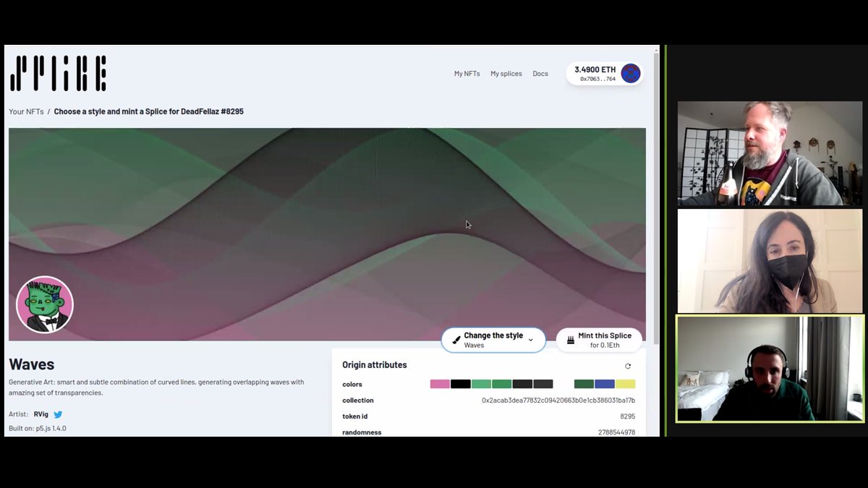Click the cake icon in Mint this Splice
This screenshot has width=868, height=488.
(571, 340)
